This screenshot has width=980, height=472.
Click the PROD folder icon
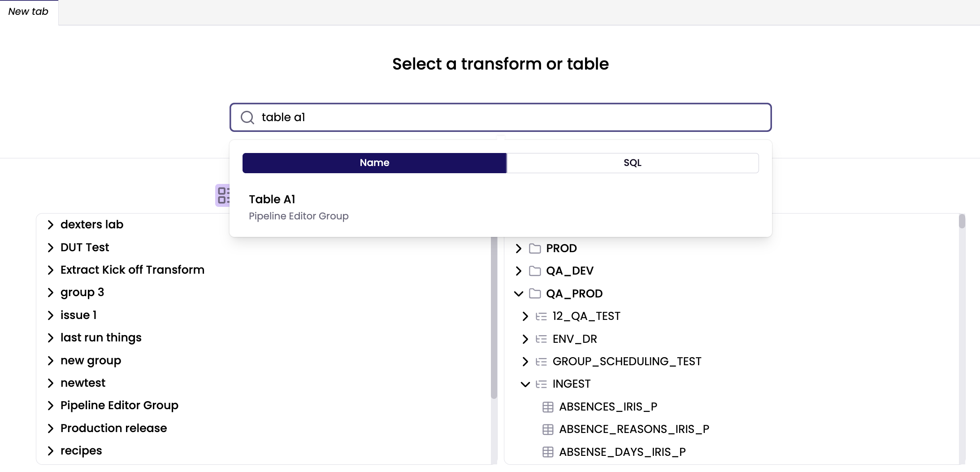[x=535, y=248]
